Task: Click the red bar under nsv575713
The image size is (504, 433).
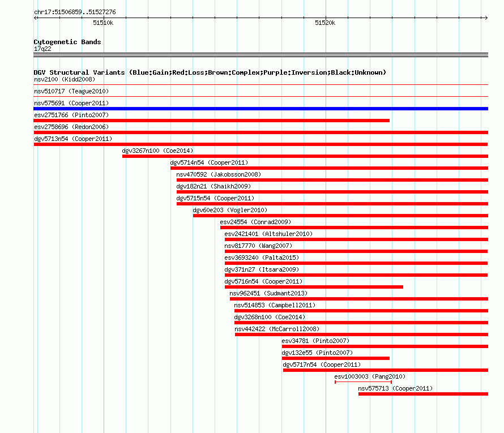Action: (424, 394)
